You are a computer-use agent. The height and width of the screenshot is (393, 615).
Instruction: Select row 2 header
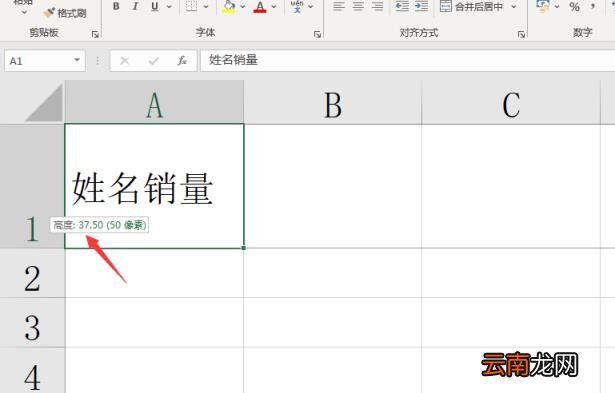click(32, 273)
